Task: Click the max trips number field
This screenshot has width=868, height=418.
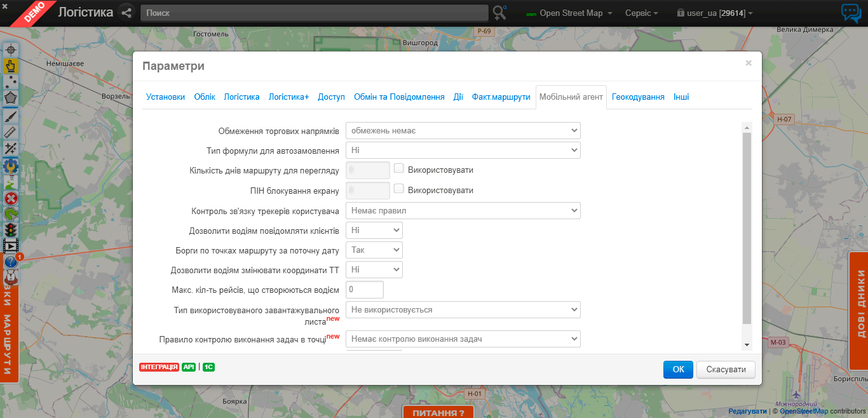Action: pyautogui.click(x=365, y=290)
